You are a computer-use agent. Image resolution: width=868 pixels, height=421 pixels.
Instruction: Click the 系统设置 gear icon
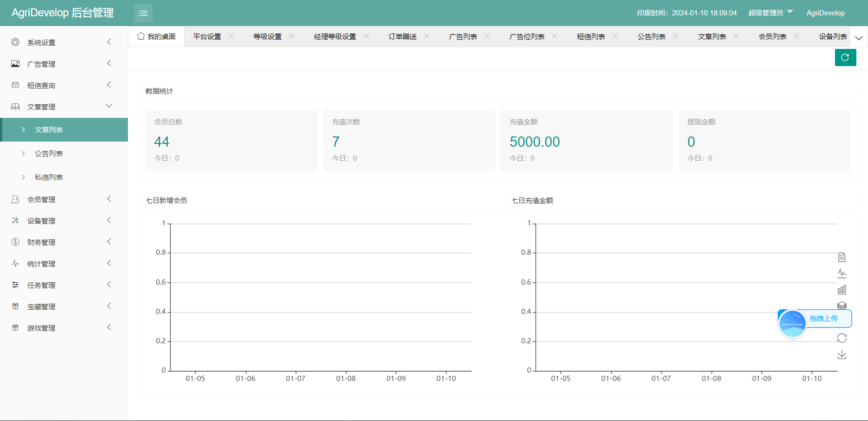[15, 42]
